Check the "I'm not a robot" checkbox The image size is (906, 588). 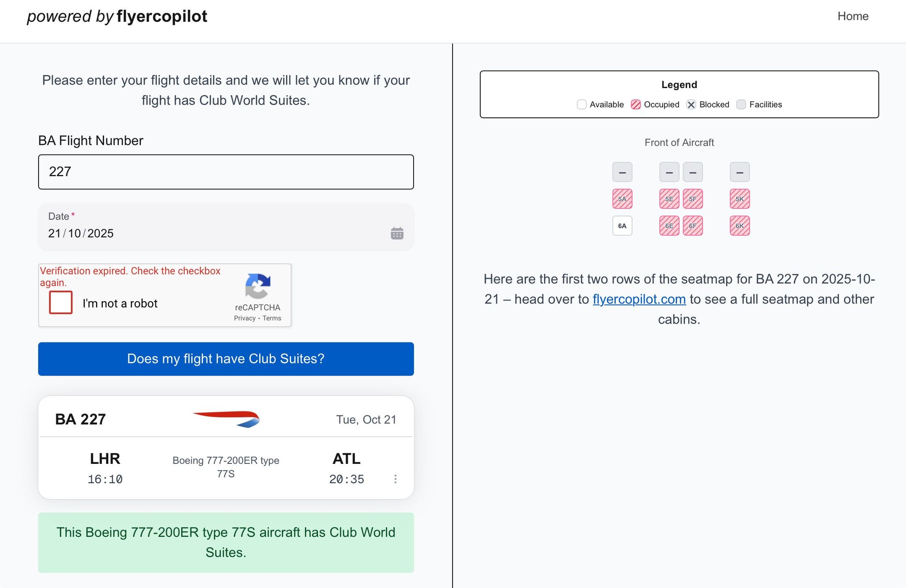point(60,303)
